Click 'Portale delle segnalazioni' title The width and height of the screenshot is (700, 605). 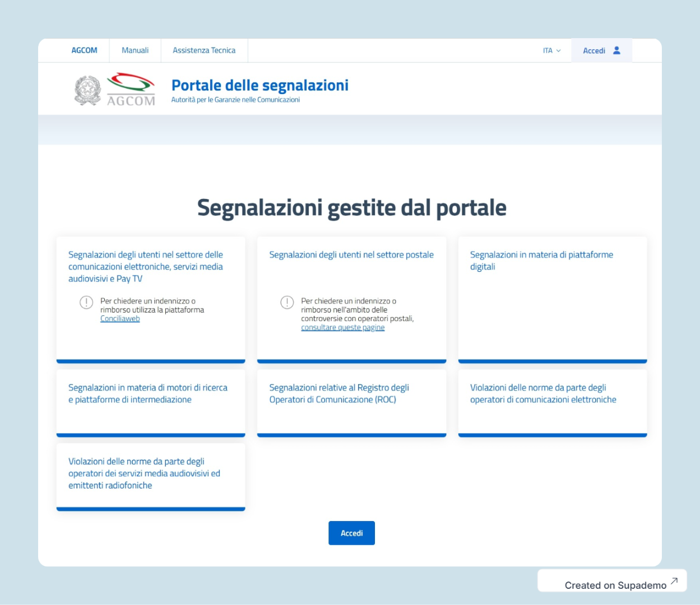(259, 85)
